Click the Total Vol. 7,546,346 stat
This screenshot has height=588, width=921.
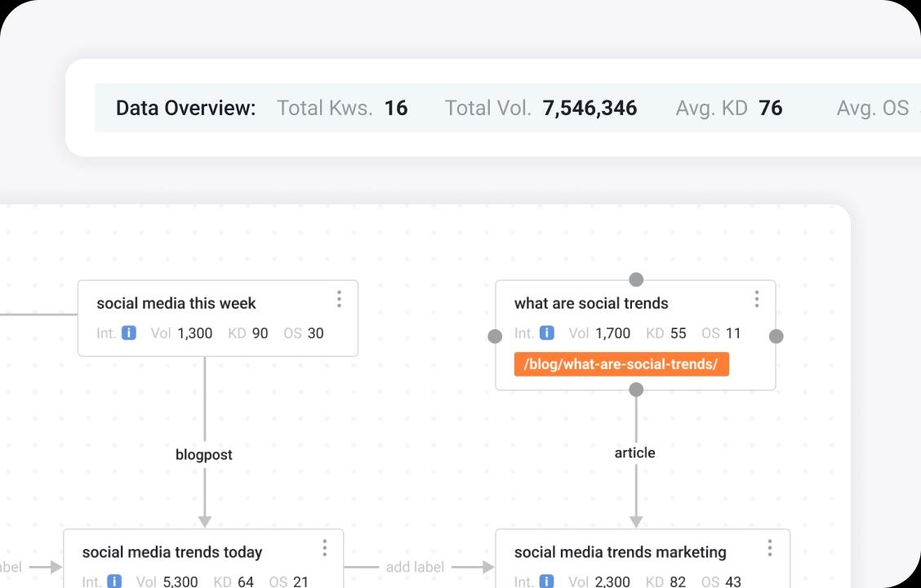point(541,108)
